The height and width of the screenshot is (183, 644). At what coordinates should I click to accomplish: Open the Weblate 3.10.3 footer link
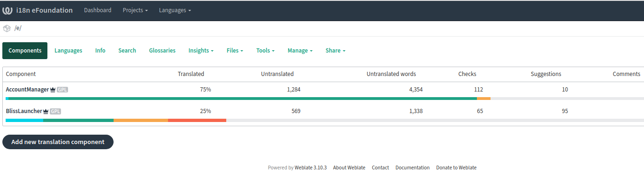pyautogui.click(x=311, y=168)
